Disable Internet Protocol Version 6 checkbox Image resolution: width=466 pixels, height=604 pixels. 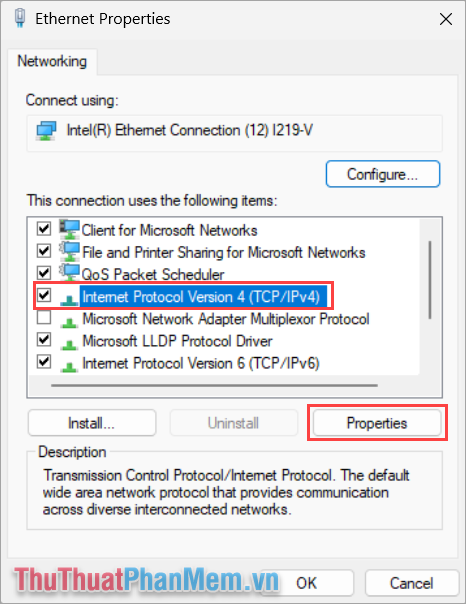pyautogui.click(x=44, y=362)
